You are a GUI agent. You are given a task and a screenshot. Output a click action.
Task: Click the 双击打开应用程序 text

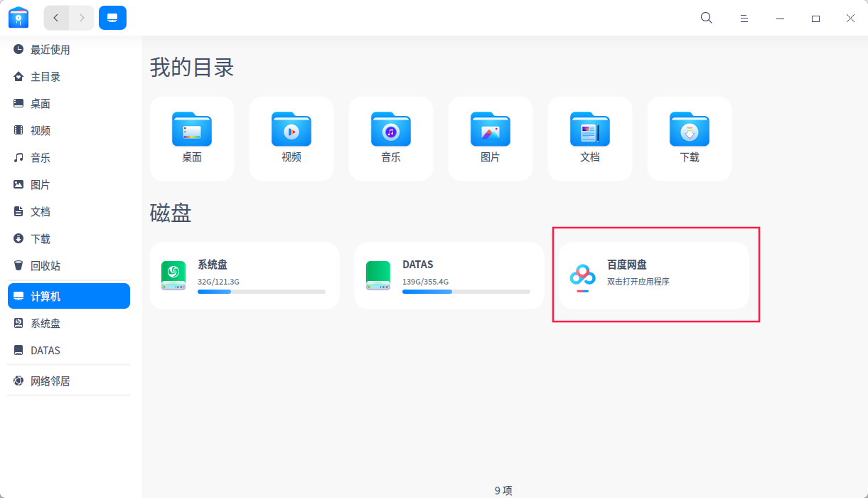pyautogui.click(x=638, y=282)
